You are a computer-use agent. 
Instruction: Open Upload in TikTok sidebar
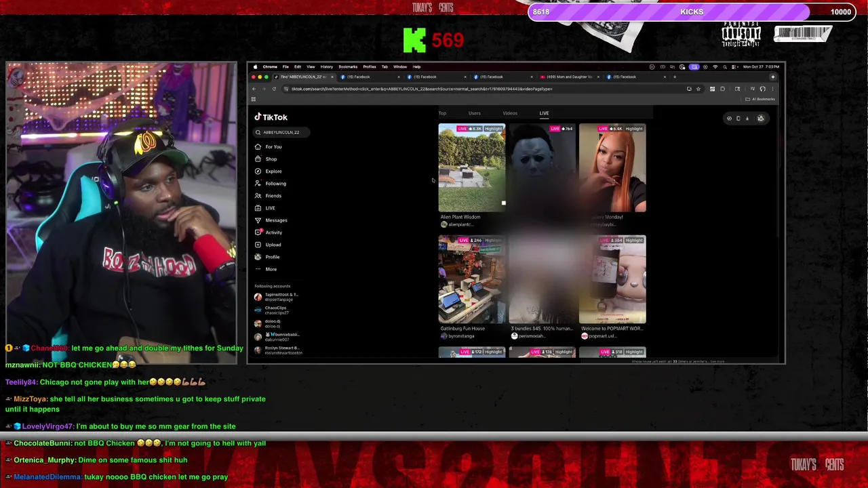click(268, 244)
